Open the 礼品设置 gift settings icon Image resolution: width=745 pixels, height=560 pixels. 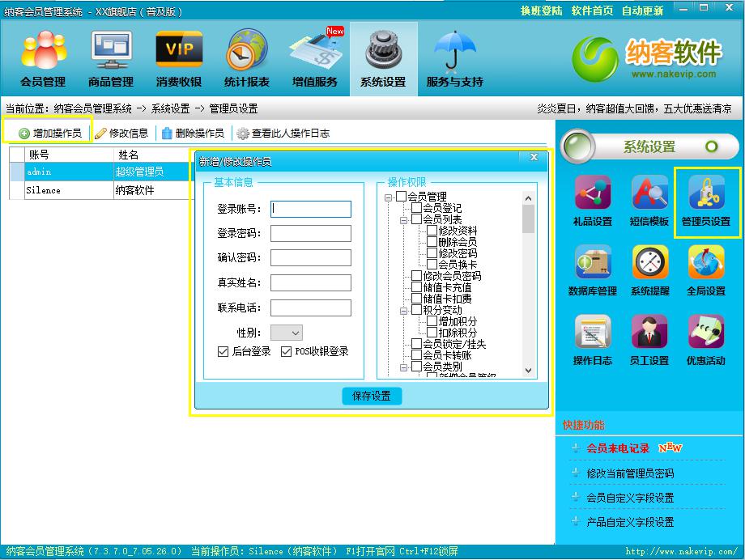pyautogui.click(x=593, y=193)
